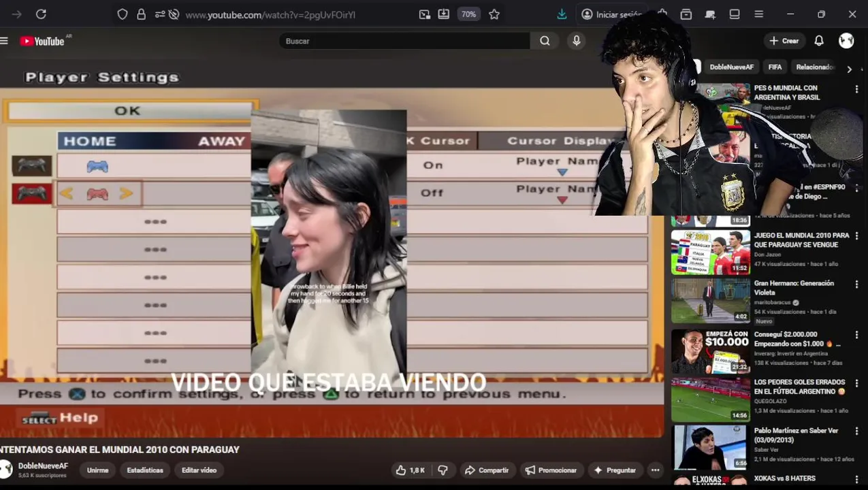Toggle the browser sidebar icon
This screenshot has width=868, height=490.
click(x=735, y=14)
